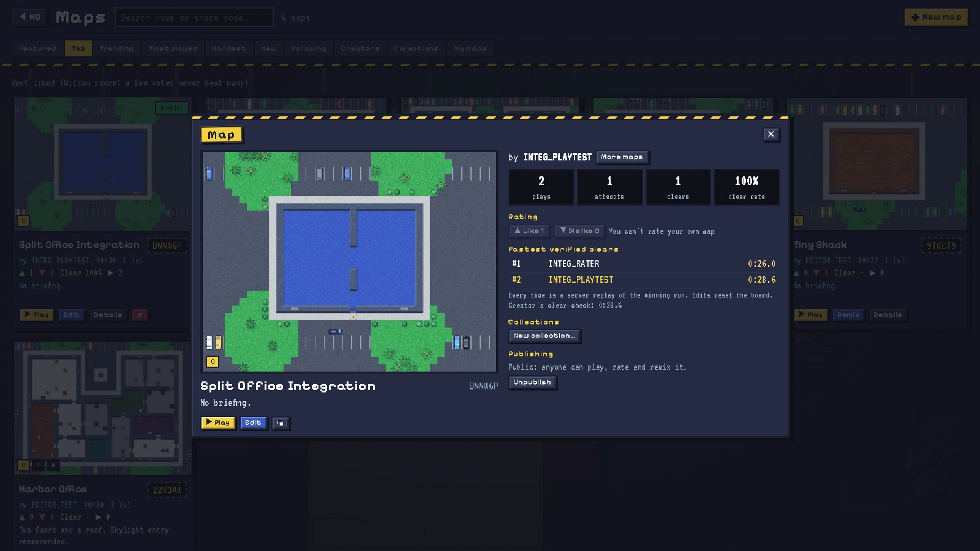Click the copy icon beside the Edit button
This screenshot has width=980, height=551.
pyautogui.click(x=281, y=423)
